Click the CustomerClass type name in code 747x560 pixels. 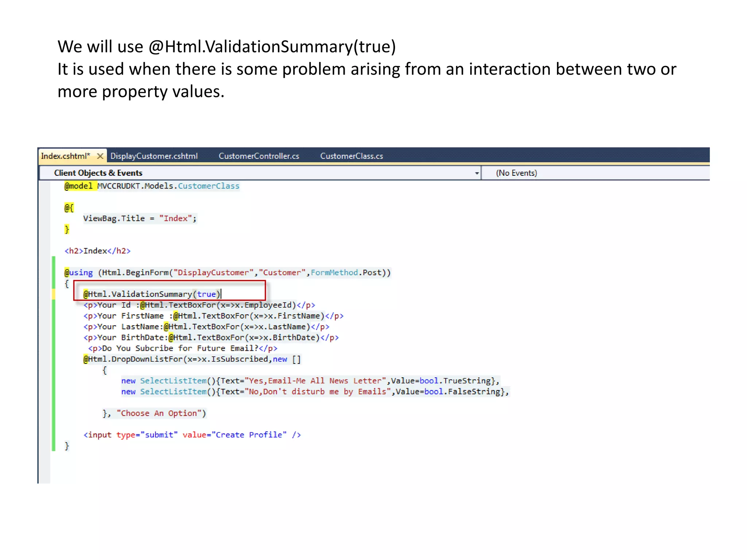click(x=209, y=186)
